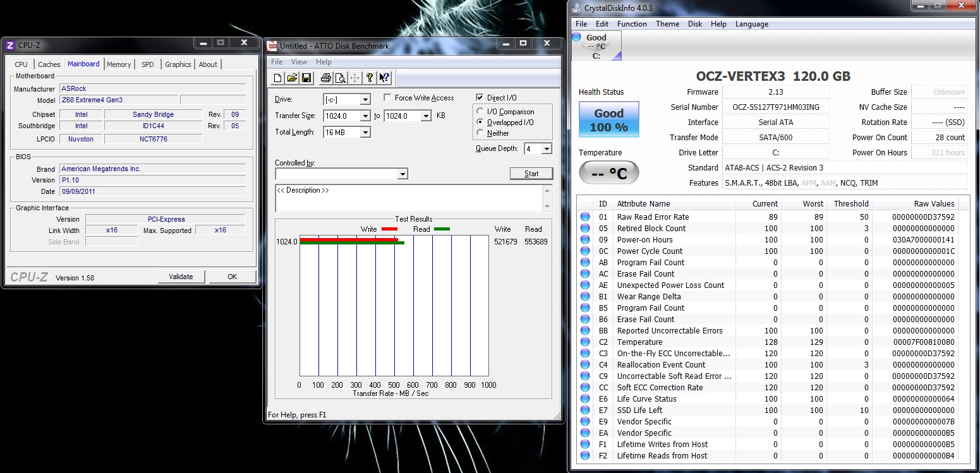
Task: Open the Language menu in CrystalDiskInfo
Action: [x=752, y=24]
